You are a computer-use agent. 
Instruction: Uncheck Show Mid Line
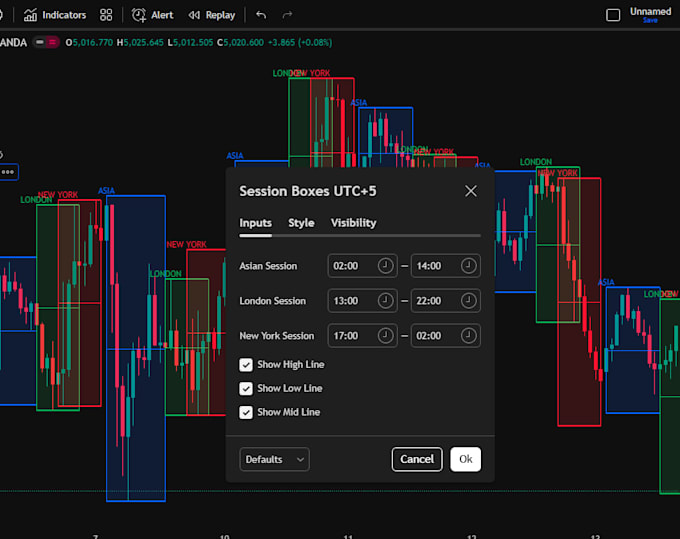(246, 412)
